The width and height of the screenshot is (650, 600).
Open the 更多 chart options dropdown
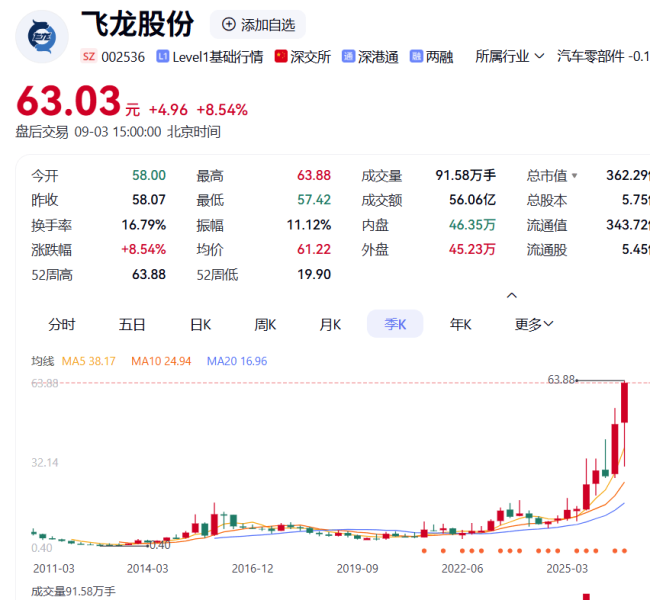coord(534,324)
